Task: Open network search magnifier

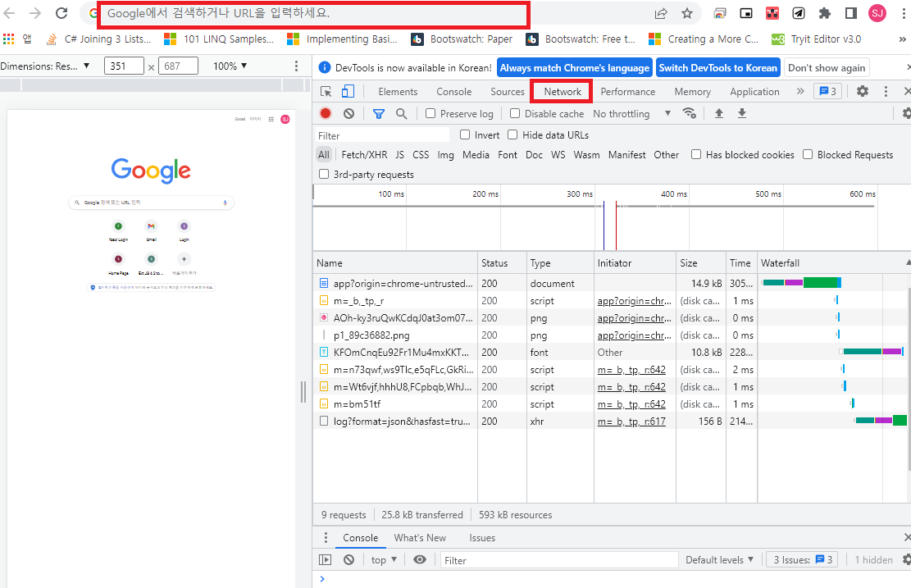Action: pos(402,113)
